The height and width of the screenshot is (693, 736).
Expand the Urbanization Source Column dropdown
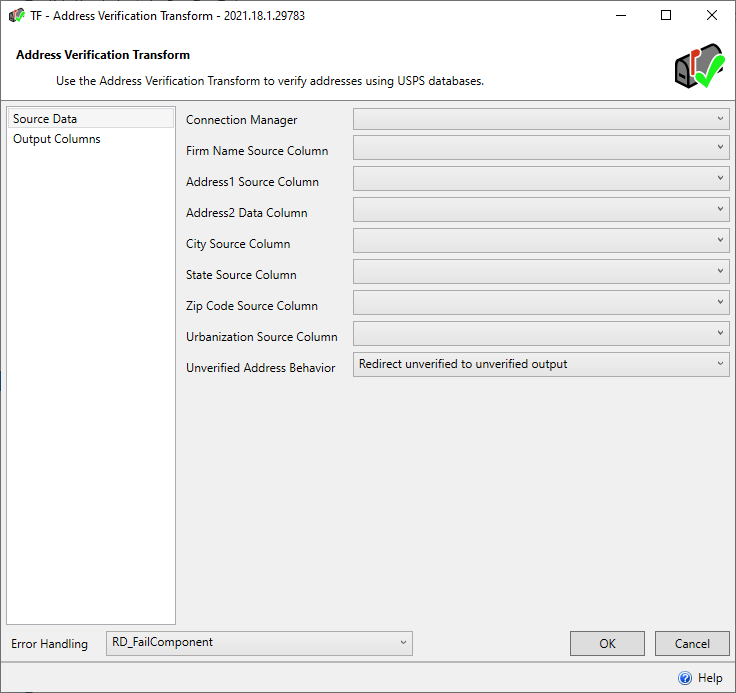tap(541, 333)
